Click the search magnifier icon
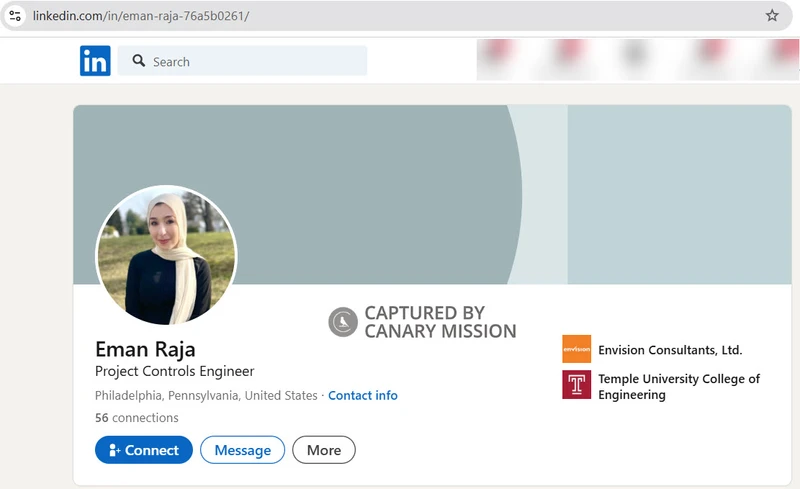Image resolution: width=800 pixels, height=489 pixels. (x=139, y=61)
